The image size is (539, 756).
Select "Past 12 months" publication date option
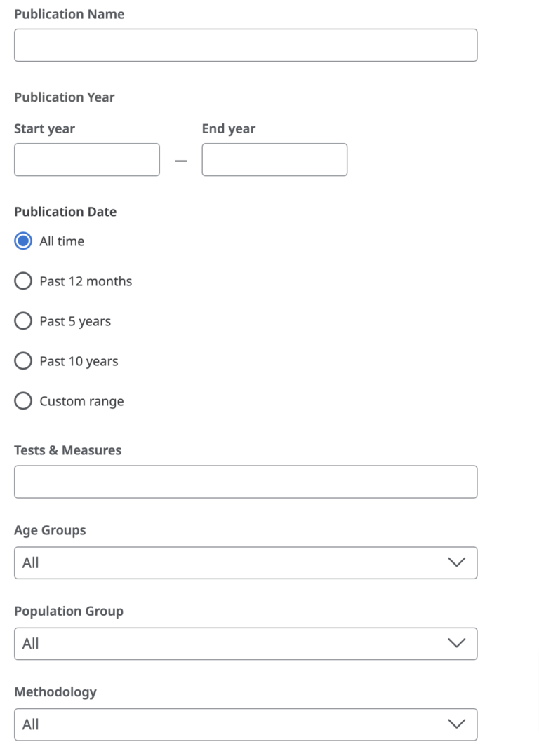tap(22, 281)
